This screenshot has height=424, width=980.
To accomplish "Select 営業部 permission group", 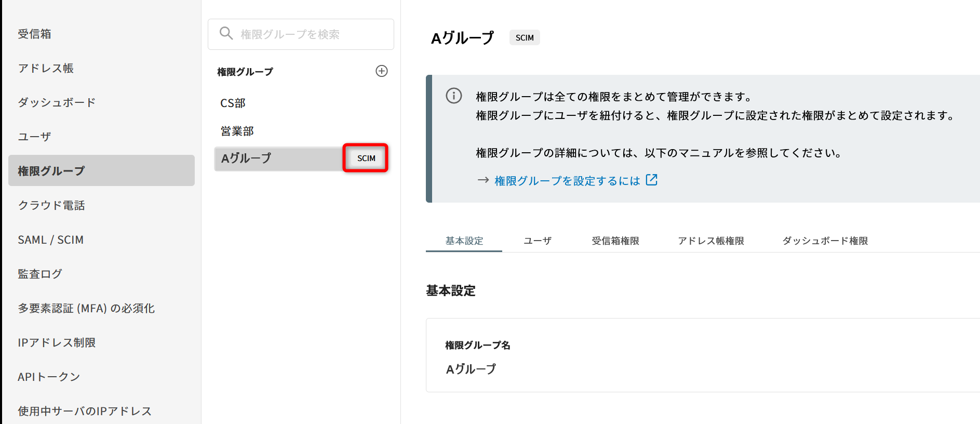I will pos(237,131).
